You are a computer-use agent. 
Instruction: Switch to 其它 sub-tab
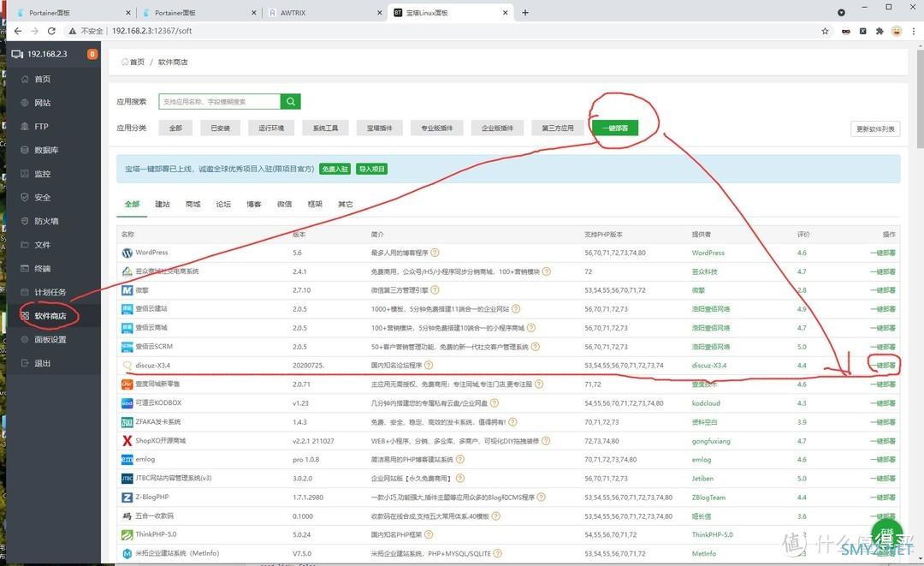tap(346, 204)
